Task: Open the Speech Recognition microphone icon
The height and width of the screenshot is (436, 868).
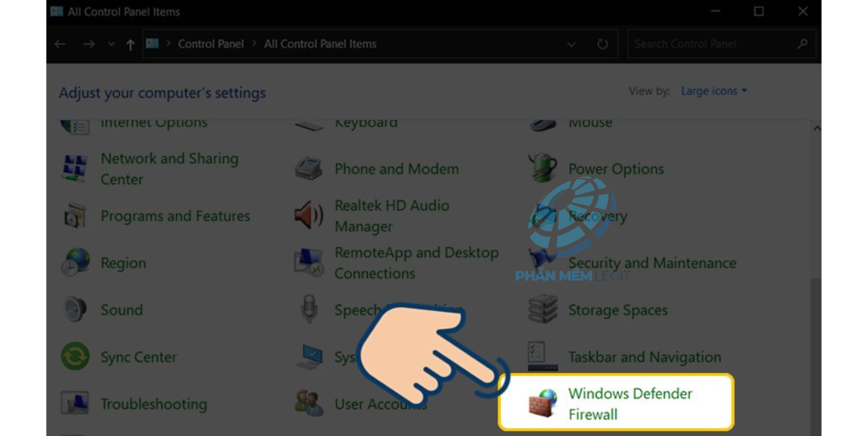Action: (309, 309)
